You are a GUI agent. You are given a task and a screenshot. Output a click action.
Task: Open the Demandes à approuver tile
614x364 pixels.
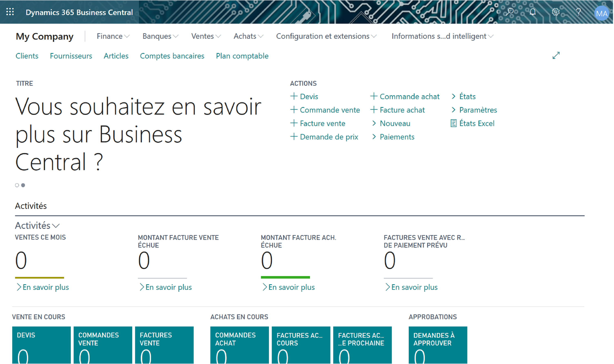438,345
